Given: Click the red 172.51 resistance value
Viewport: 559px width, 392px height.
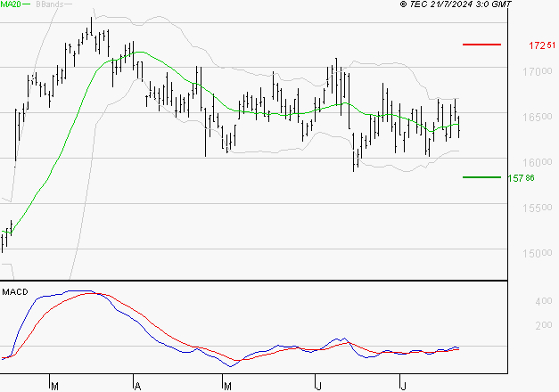Looking at the screenshot, I should click(542, 45).
